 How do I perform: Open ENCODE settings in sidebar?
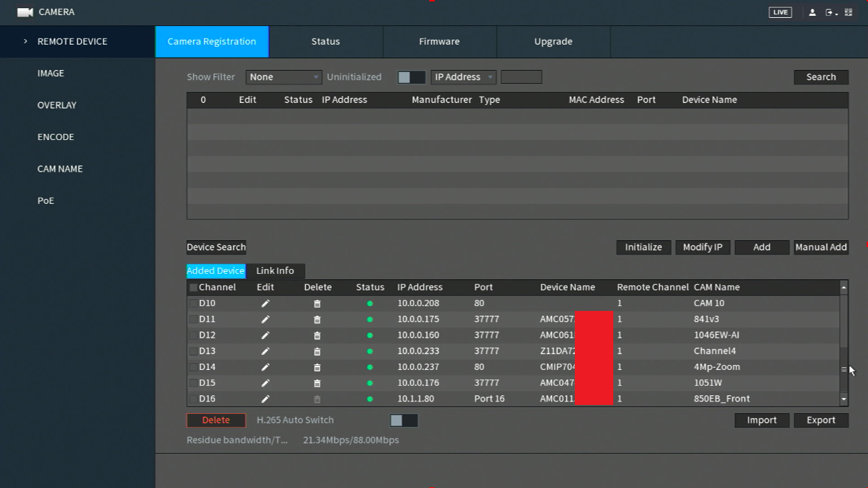(56, 137)
